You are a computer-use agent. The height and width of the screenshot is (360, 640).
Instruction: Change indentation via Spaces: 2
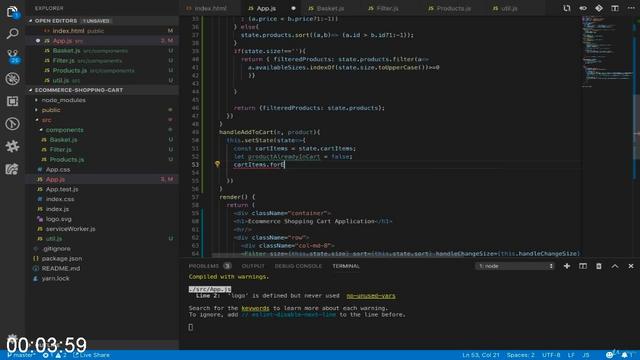point(520,355)
